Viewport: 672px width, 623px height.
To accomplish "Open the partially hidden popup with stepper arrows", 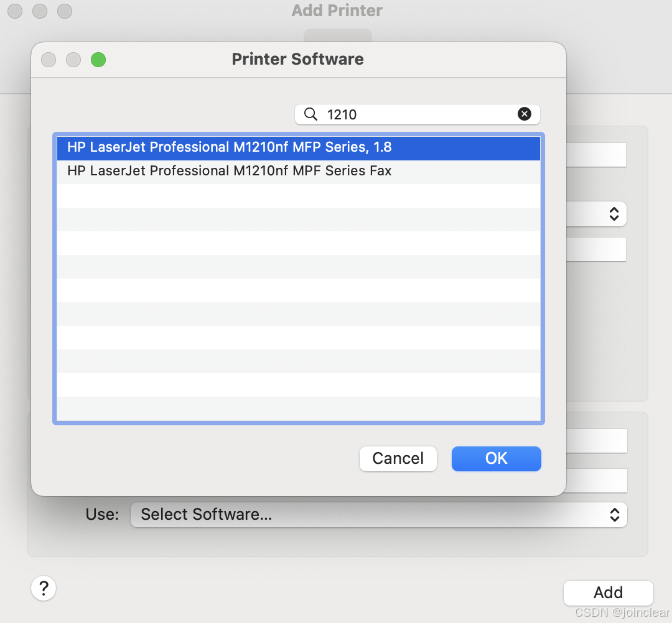I will tap(596, 214).
